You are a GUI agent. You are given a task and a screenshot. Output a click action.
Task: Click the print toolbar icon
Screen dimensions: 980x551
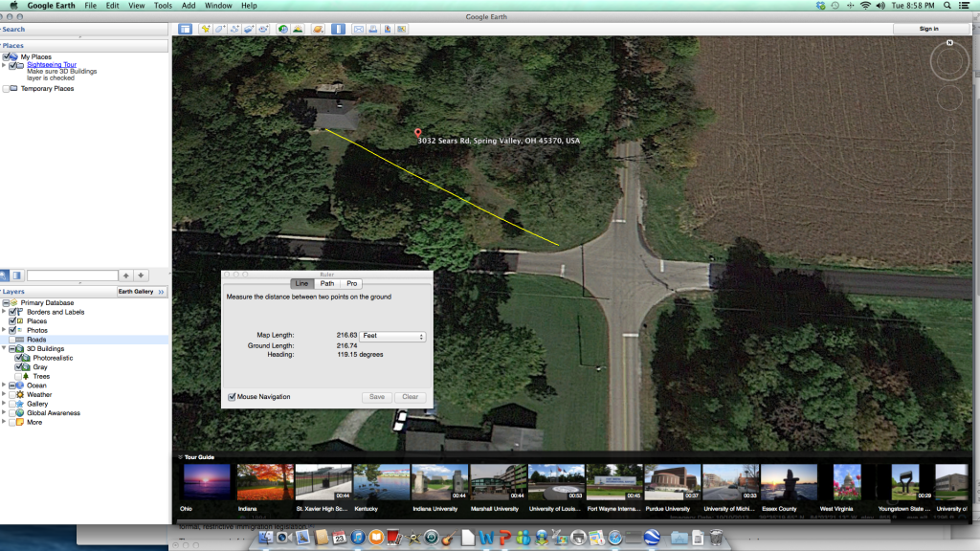pos(373,29)
